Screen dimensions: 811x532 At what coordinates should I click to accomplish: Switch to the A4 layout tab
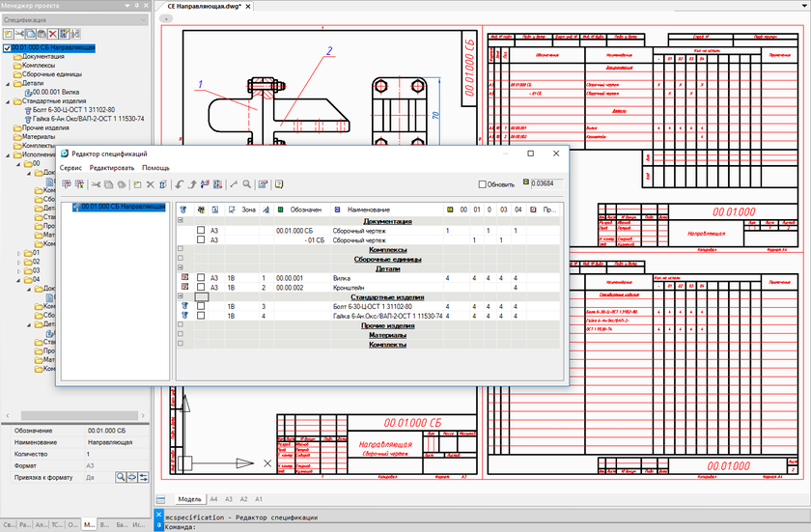pos(214,499)
